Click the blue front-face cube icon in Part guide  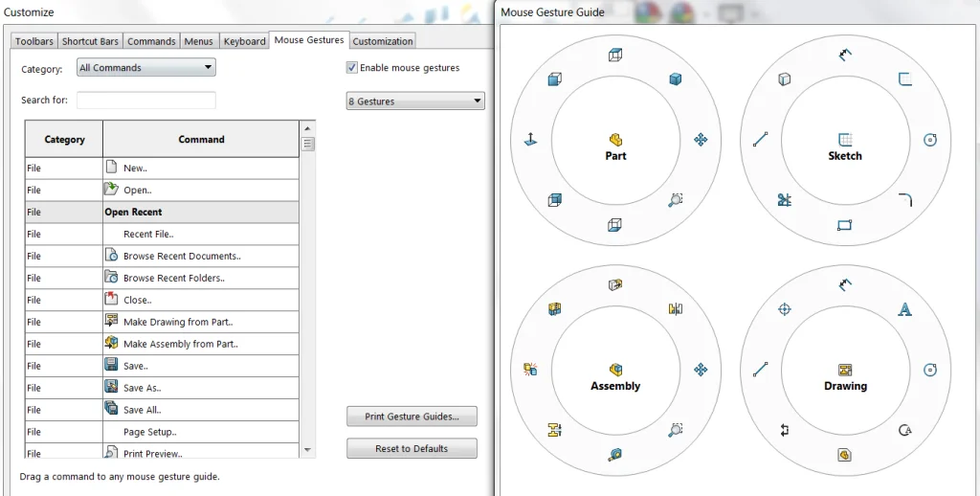point(554,79)
